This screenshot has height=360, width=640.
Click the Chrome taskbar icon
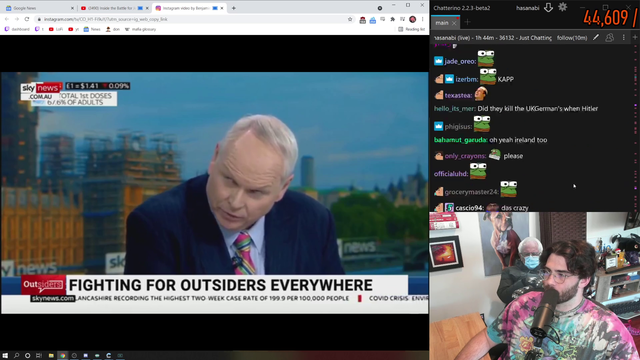(62, 356)
